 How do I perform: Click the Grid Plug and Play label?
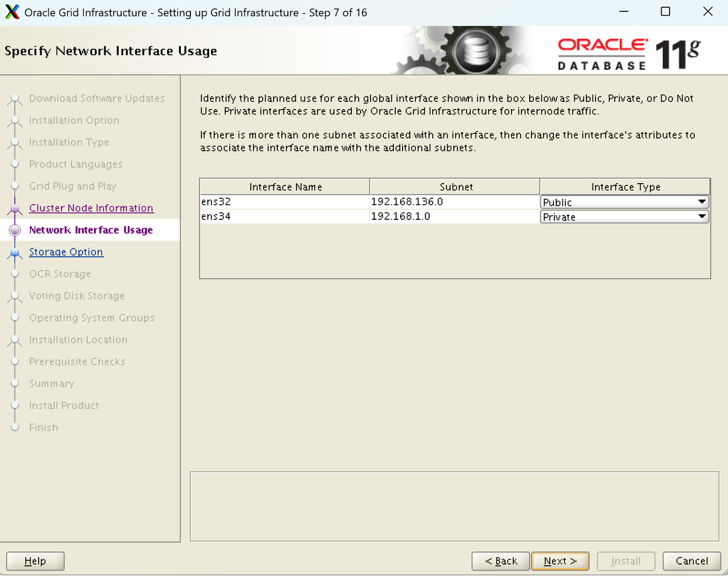(x=73, y=186)
